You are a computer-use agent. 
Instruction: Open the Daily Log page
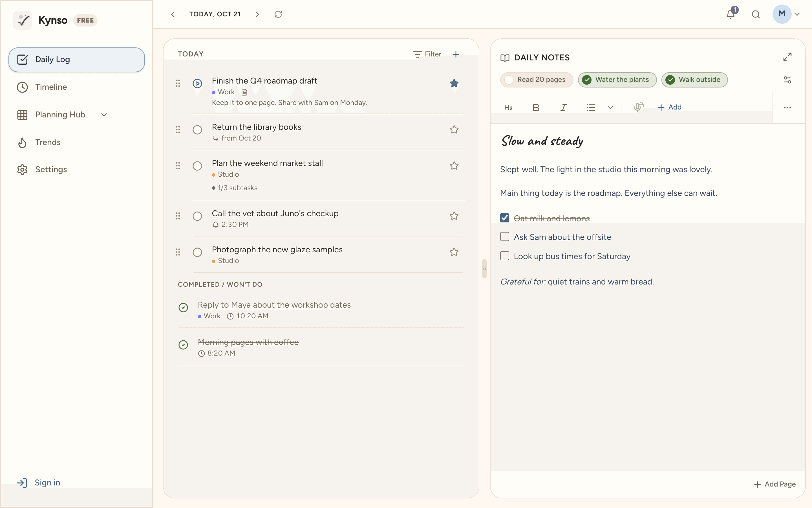pos(76,60)
